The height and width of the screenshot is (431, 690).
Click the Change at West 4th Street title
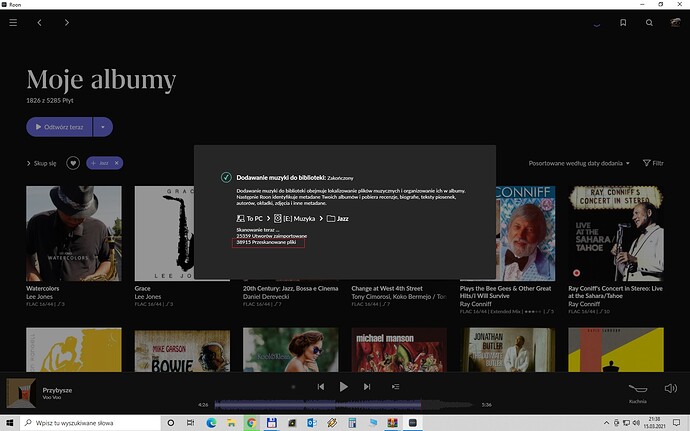[x=387, y=288]
